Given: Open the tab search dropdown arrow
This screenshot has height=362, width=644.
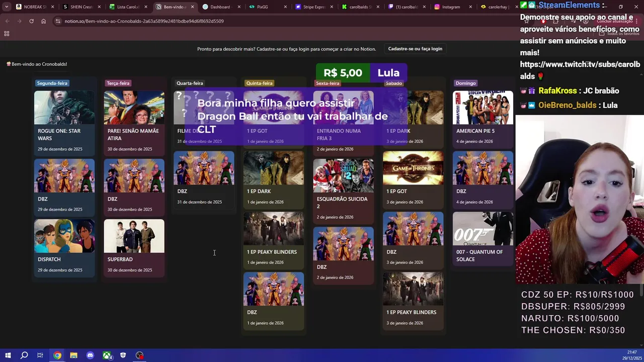Looking at the screenshot, I should (x=6, y=7).
